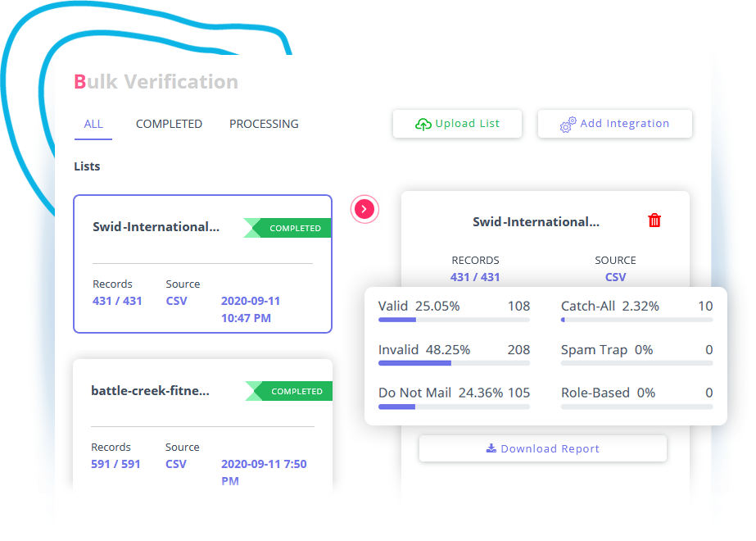Click the Add Integration gear icon
Image resolution: width=756 pixels, height=541 pixels.
tap(568, 124)
